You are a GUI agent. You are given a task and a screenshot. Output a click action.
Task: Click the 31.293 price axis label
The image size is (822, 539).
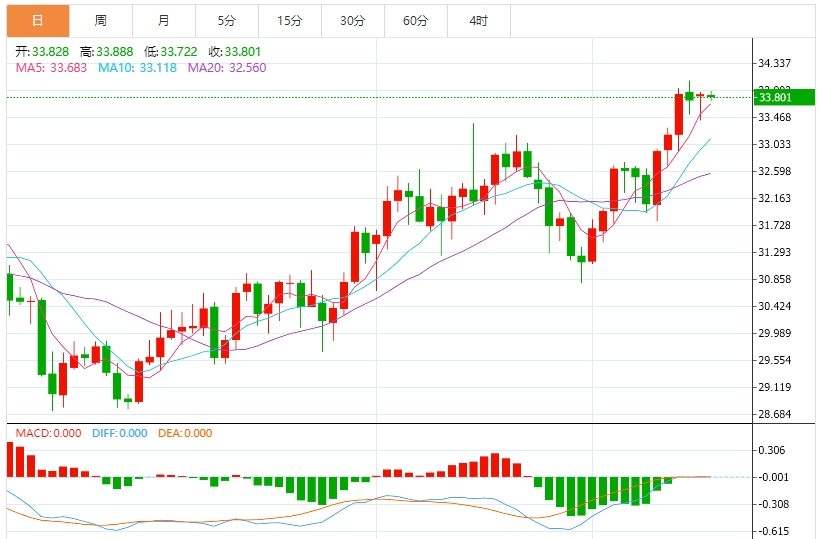[775, 252]
